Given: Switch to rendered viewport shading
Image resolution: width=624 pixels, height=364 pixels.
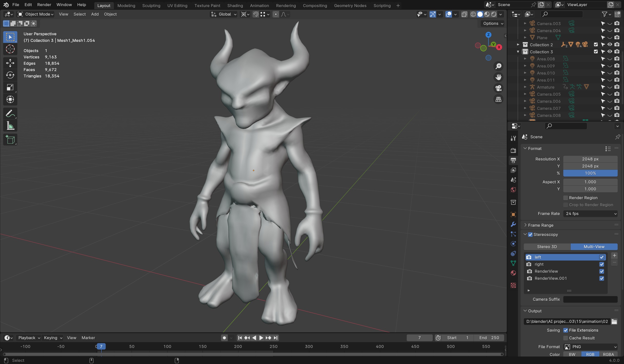Looking at the screenshot, I should 494,14.
